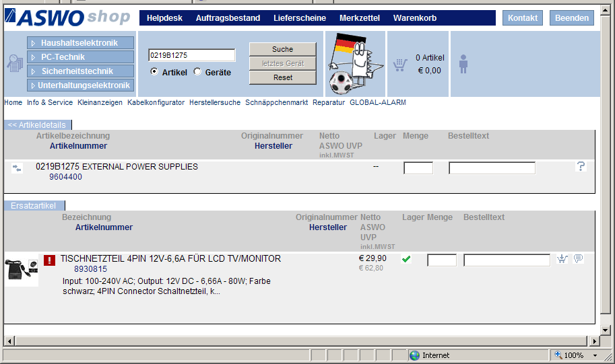Click horizontal scrollbar right arrow

point(595,341)
